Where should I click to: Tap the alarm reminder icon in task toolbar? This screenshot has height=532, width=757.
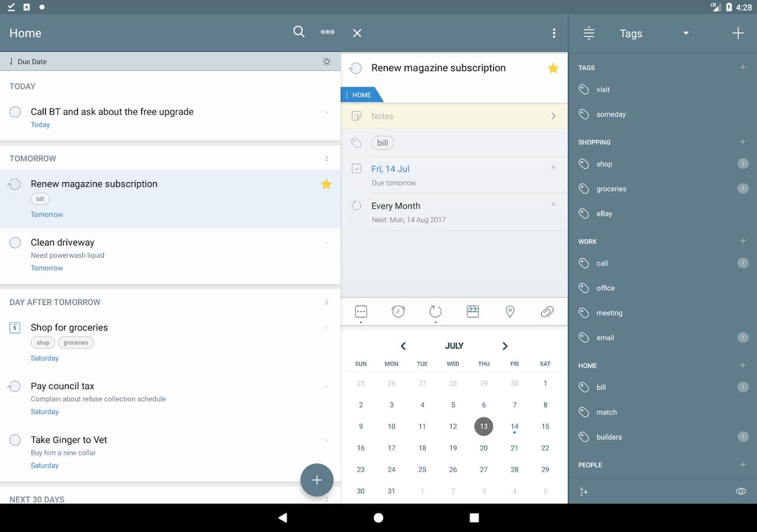click(398, 312)
